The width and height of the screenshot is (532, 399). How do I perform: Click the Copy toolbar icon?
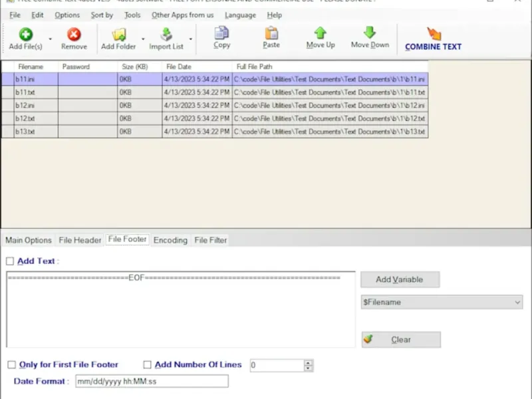[221, 33]
